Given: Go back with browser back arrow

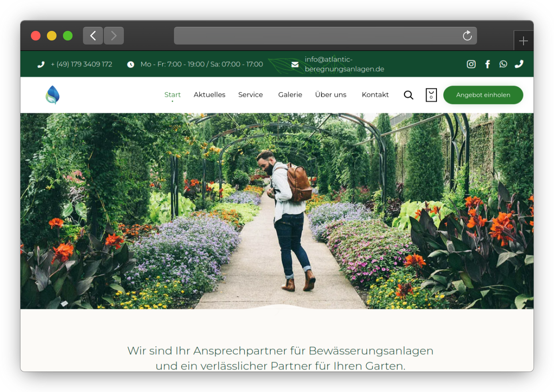Looking at the screenshot, I should (x=93, y=36).
